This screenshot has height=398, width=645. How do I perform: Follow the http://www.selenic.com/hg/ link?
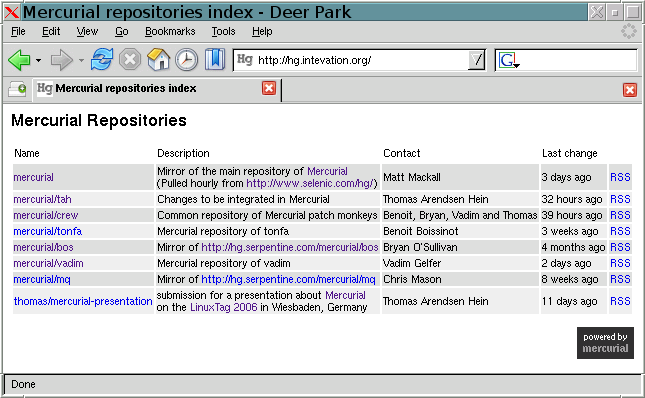pyautogui.click(x=310, y=183)
